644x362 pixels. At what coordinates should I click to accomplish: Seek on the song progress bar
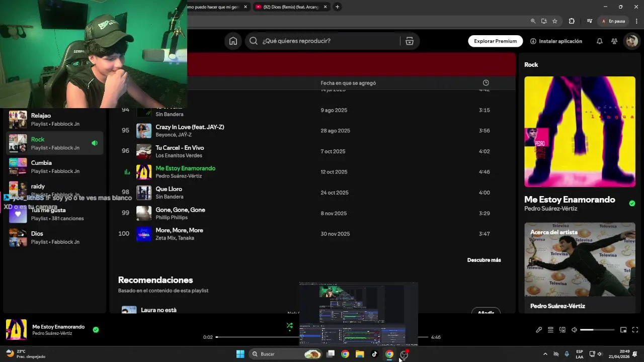(322, 337)
